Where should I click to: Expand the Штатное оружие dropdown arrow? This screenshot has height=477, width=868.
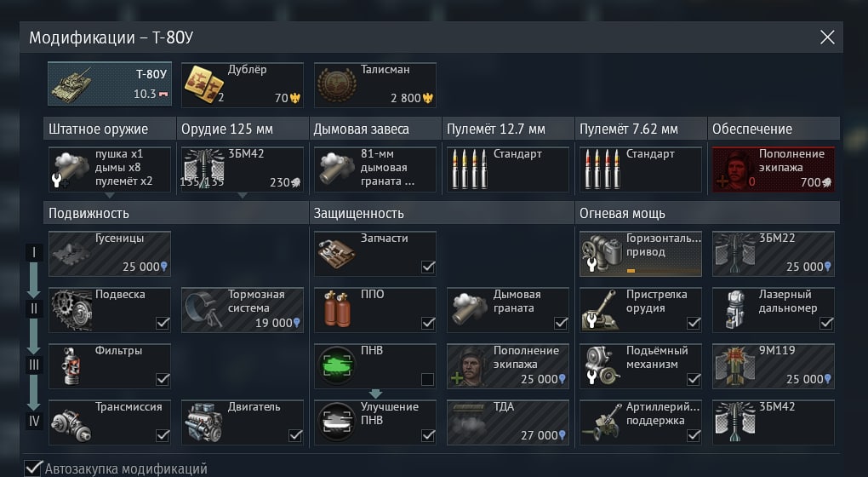(110, 196)
